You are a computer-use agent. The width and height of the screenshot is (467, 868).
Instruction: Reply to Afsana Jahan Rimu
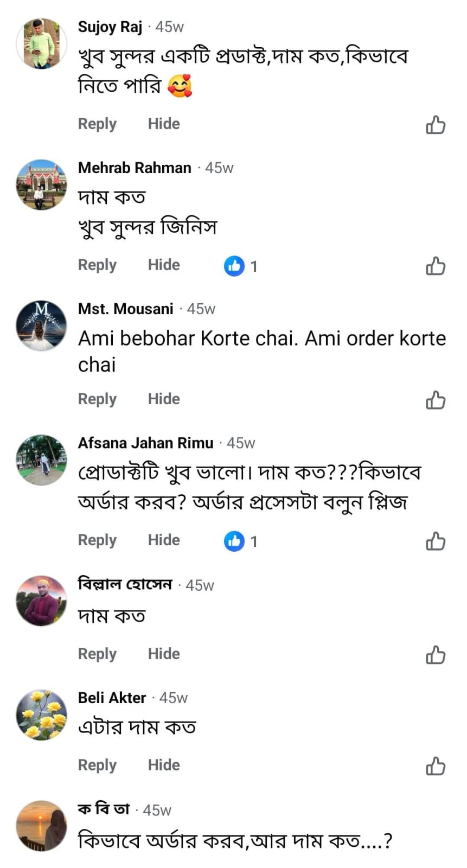97,540
